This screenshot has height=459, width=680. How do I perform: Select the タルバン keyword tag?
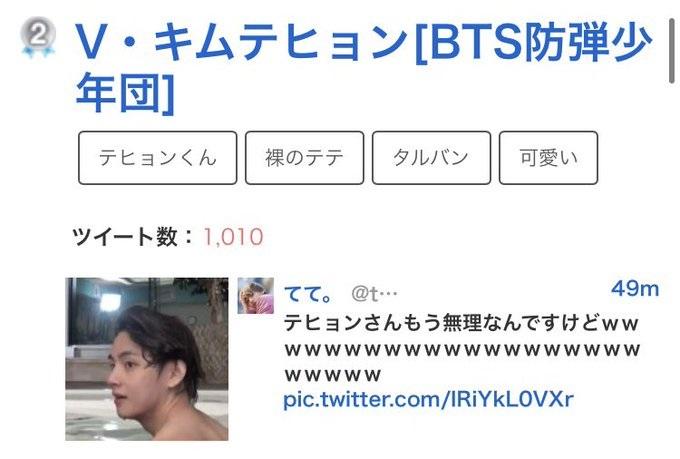click(431, 158)
